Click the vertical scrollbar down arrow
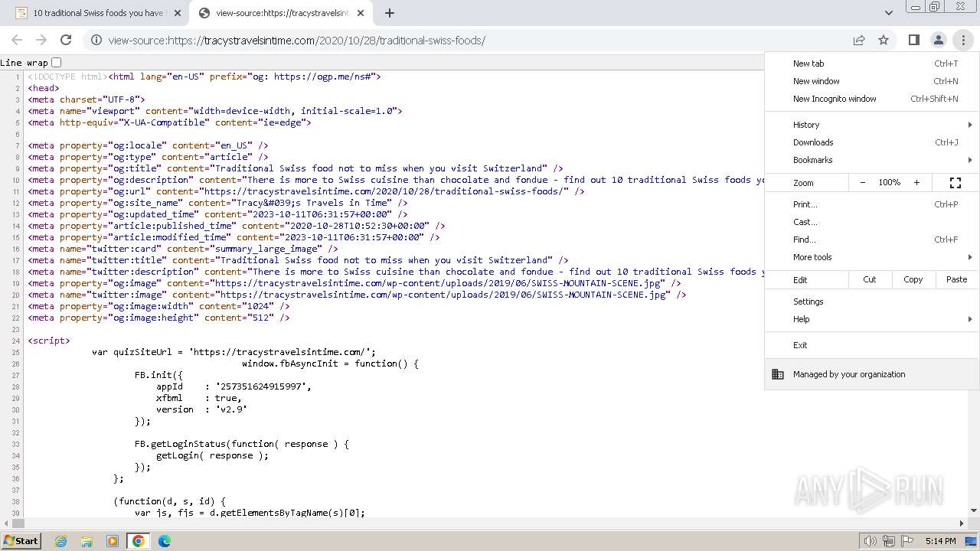This screenshot has width=980, height=551. point(974,510)
